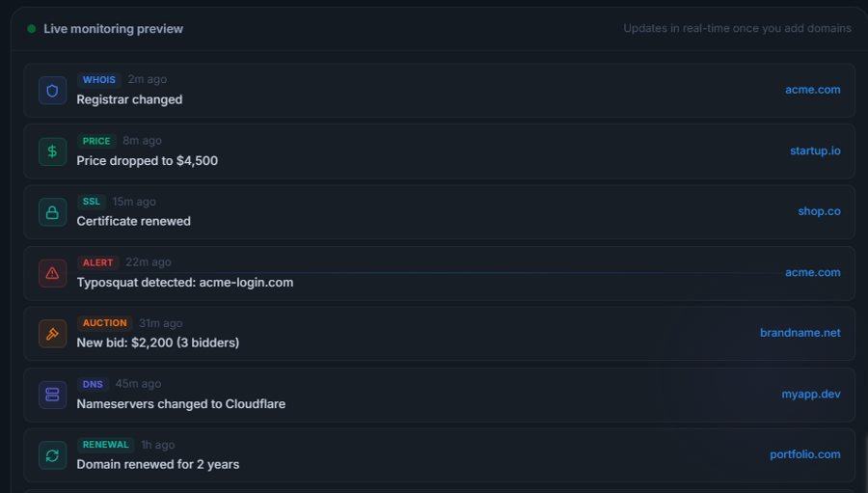Click the '45m ago' timestamp

(x=138, y=384)
